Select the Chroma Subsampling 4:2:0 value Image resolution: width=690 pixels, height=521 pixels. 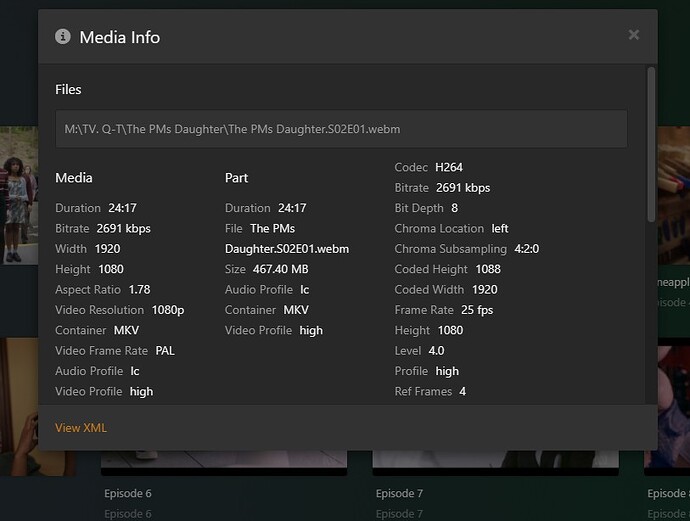[x=527, y=249]
